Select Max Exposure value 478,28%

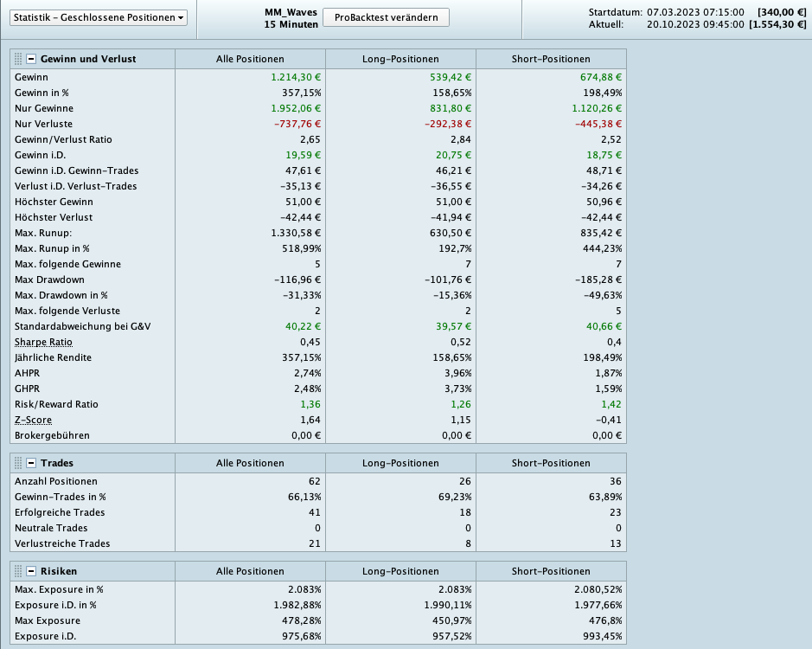[302, 620]
